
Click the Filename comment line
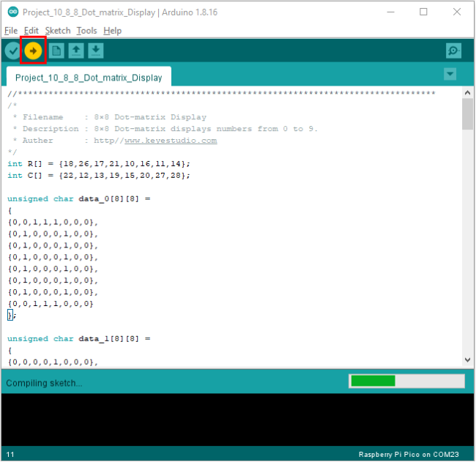110,117
